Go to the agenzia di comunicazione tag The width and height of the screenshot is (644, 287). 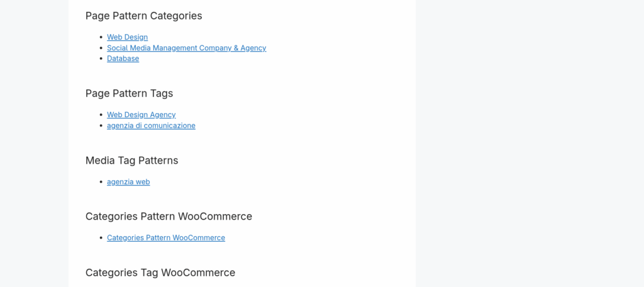[151, 125]
